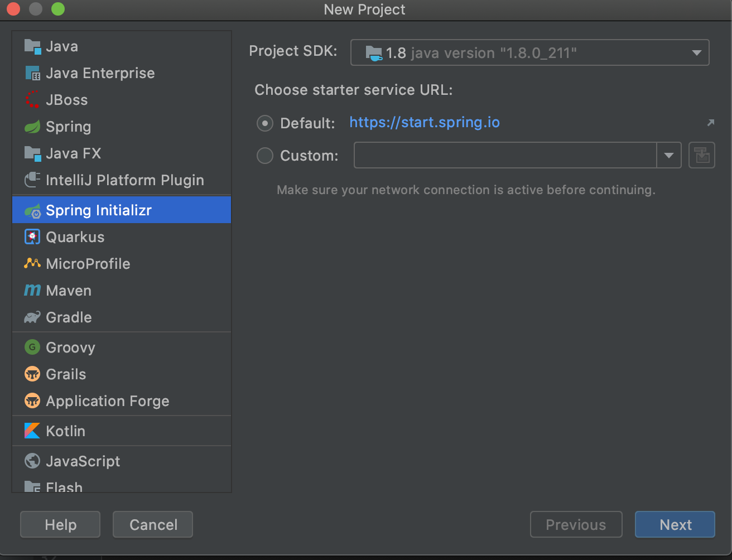Click the external link arrow icon

pos(710,123)
